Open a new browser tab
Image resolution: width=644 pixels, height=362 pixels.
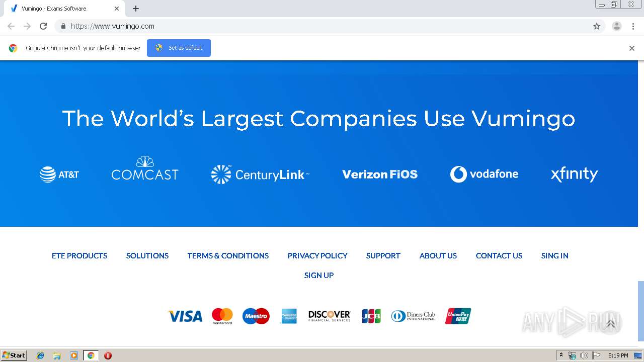[x=136, y=9]
